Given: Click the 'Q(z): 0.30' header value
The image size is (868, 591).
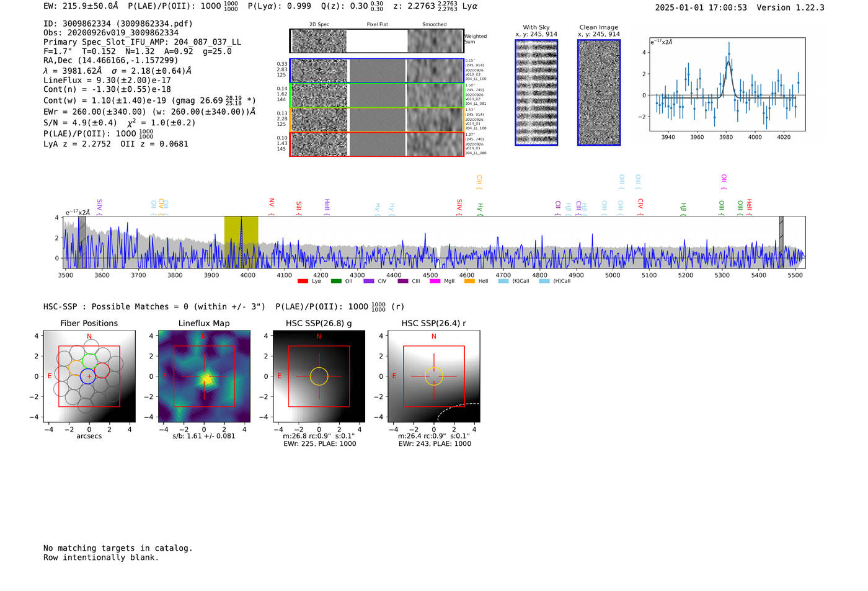Looking at the screenshot, I should (344, 6).
